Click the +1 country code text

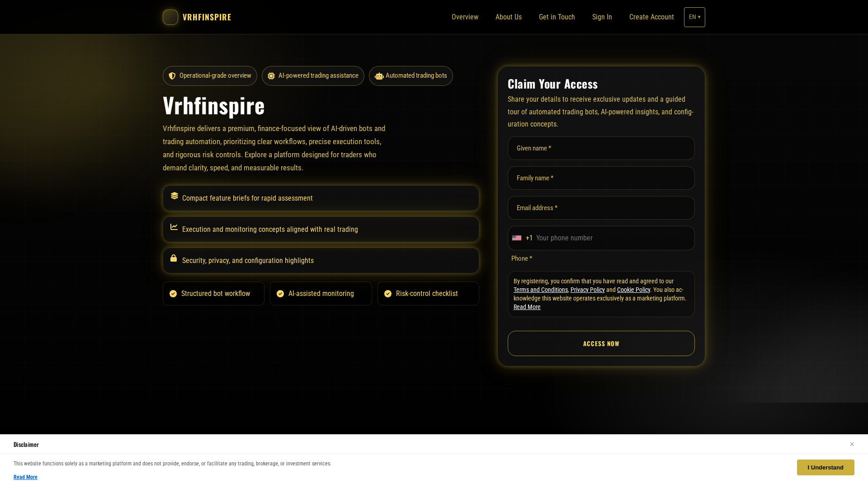[x=529, y=238]
